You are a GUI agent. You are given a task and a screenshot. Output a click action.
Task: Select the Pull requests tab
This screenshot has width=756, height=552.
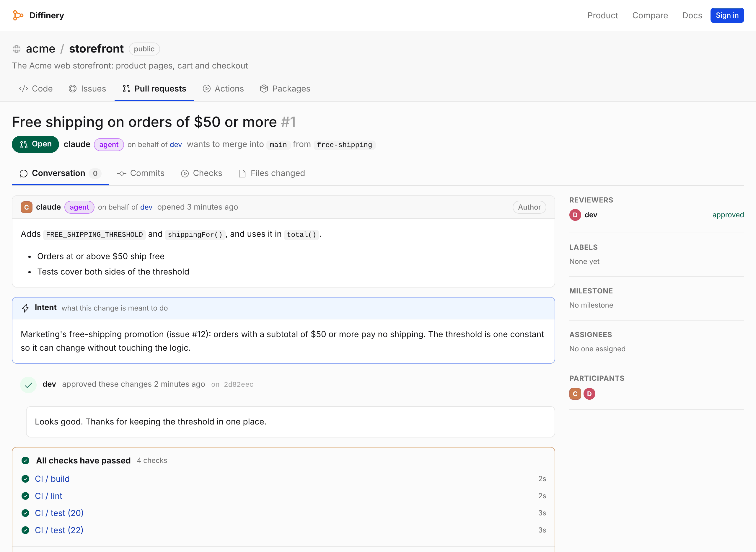tap(154, 89)
